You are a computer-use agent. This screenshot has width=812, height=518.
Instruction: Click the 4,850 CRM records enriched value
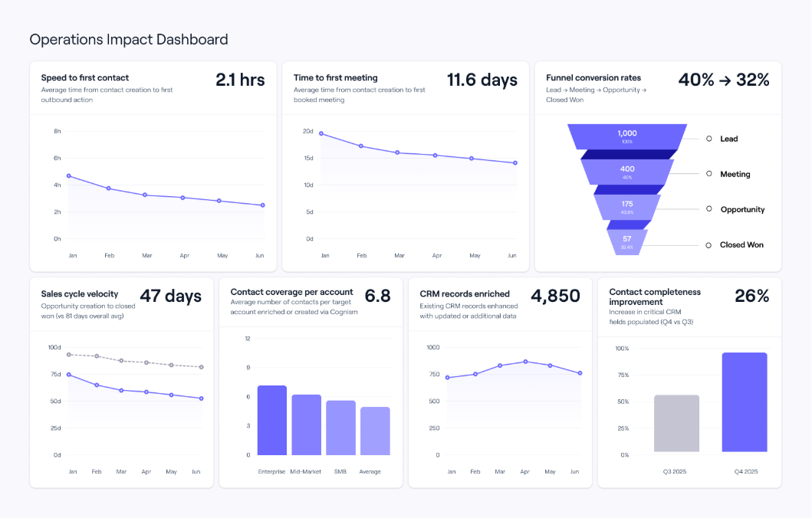[x=556, y=296]
